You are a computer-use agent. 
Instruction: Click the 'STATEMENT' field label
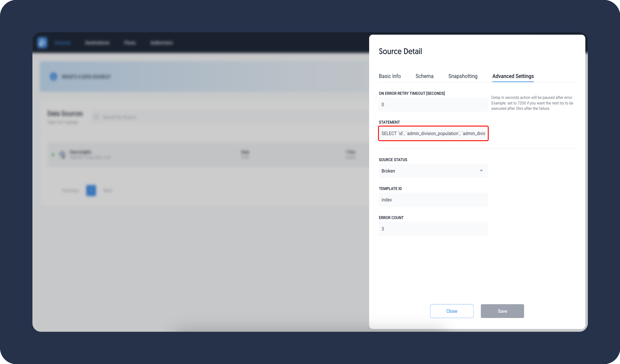(x=389, y=122)
